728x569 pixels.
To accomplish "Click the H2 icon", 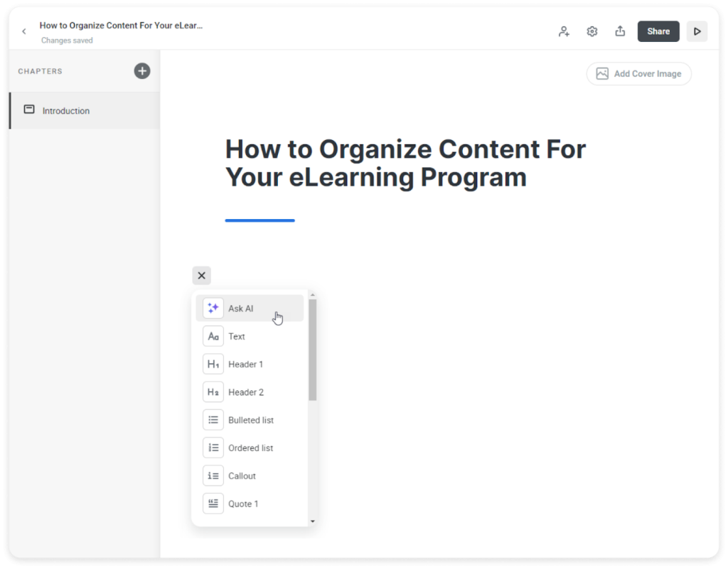I will click(x=213, y=392).
